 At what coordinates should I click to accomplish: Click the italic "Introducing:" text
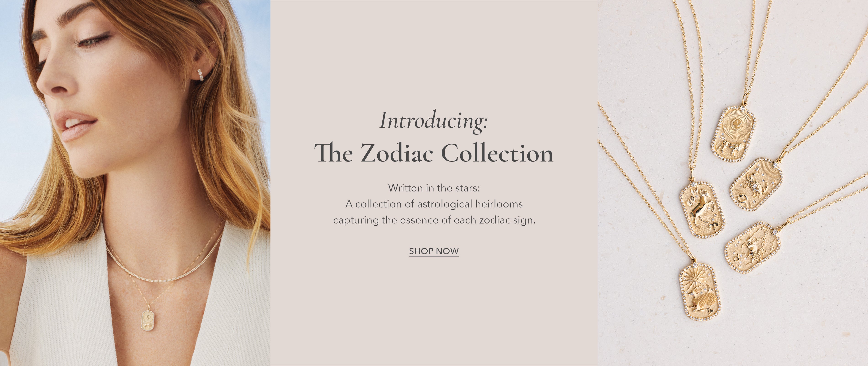pyautogui.click(x=434, y=121)
